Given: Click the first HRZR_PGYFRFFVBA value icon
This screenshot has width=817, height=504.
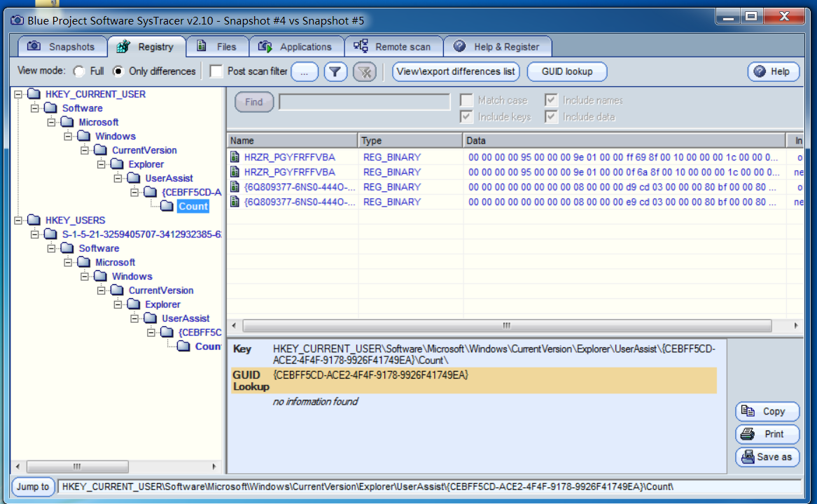Looking at the screenshot, I should [235, 157].
